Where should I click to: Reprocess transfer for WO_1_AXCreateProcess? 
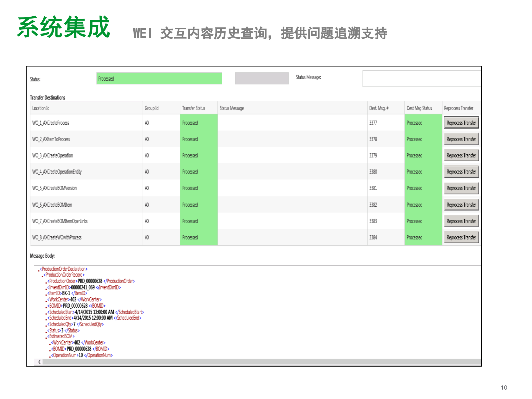click(x=461, y=123)
